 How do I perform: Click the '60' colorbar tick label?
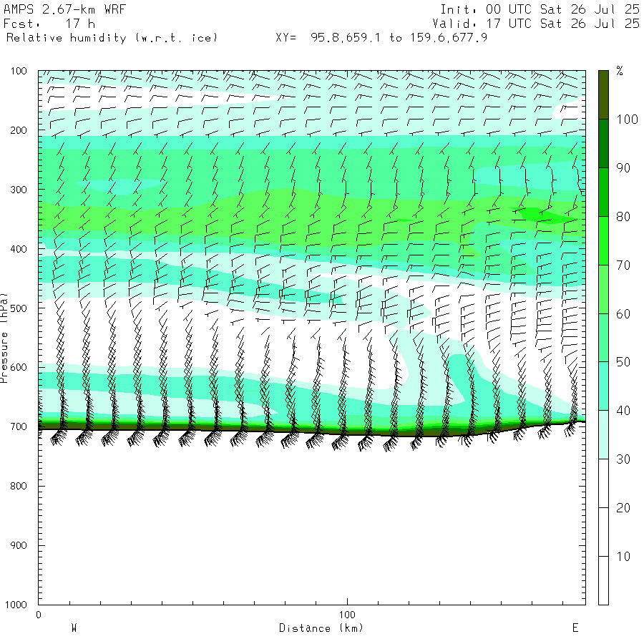point(623,314)
